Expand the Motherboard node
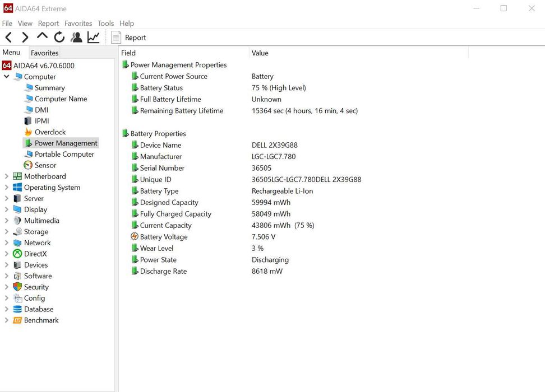 [6, 176]
